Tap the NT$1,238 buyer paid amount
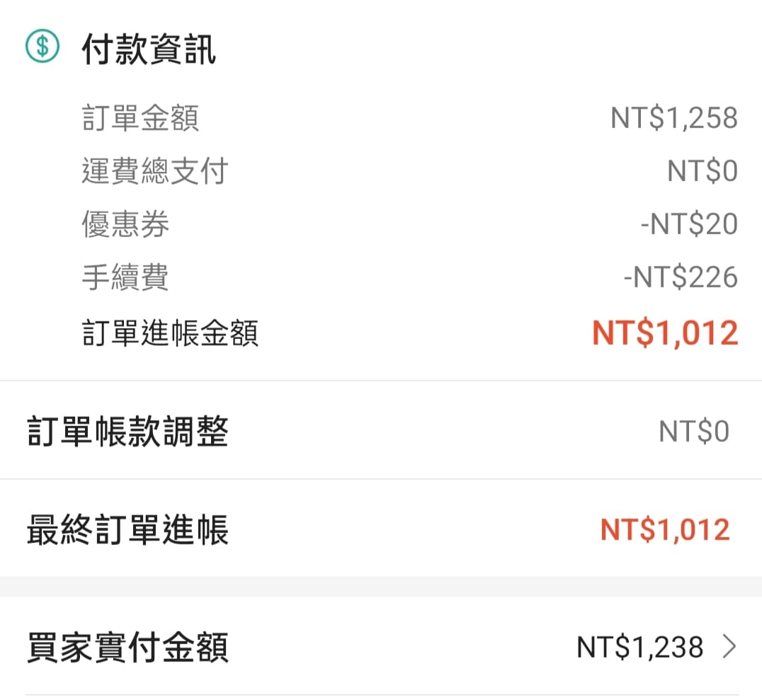Image resolution: width=762 pixels, height=700 pixels. (x=640, y=647)
